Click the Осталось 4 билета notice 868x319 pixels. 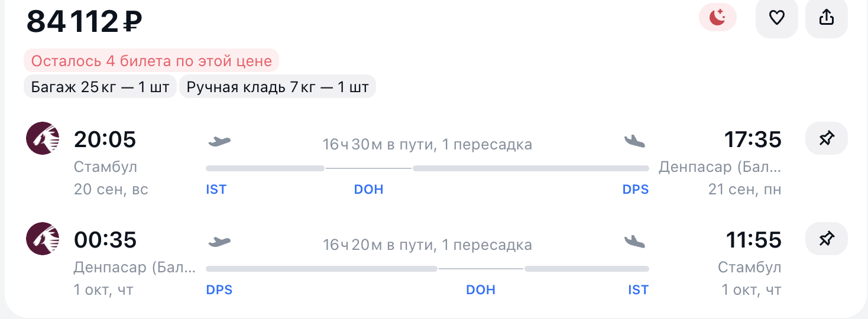pyautogui.click(x=151, y=61)
